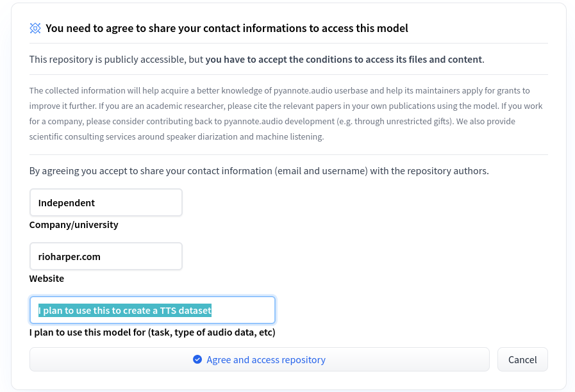
Task: Click the usage-plan field with highlighted text
Action: pos(152,310)
